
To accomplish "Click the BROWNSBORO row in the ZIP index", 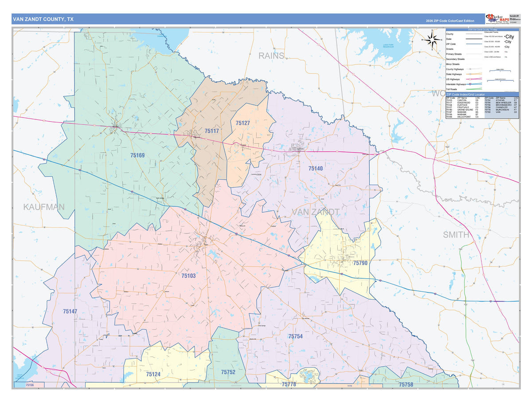I will tap(501, 105).
